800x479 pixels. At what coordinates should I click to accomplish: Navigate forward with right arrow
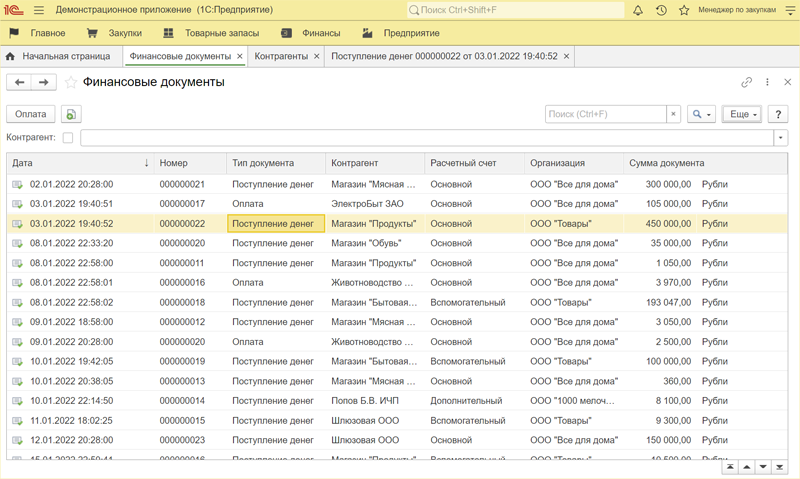click(x=43, y=83)
